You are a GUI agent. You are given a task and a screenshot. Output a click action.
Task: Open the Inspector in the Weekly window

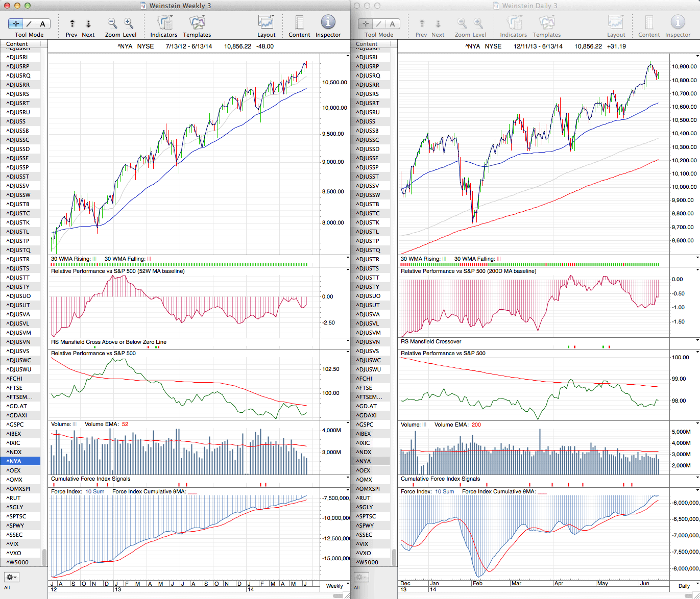(328, 23)
